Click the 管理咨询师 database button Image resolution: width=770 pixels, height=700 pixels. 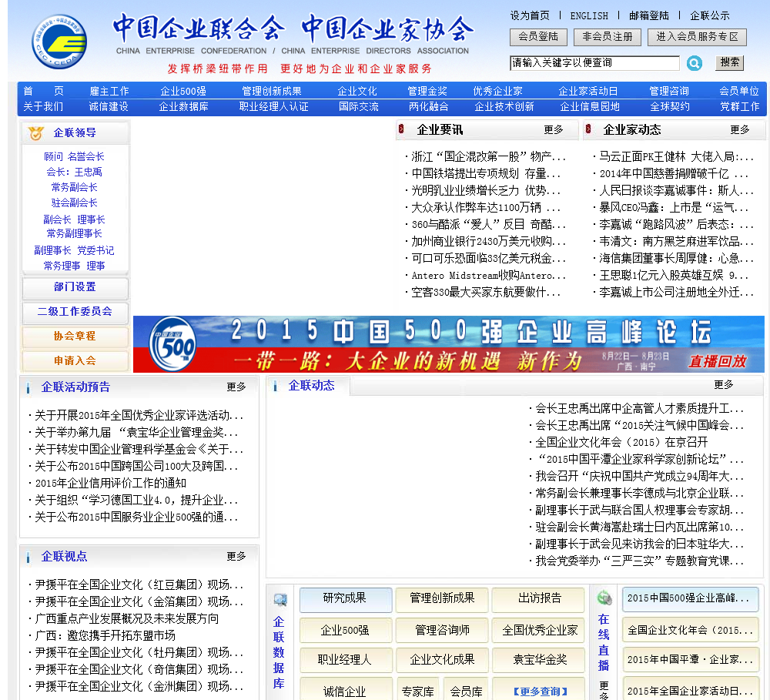coord(442,630)
